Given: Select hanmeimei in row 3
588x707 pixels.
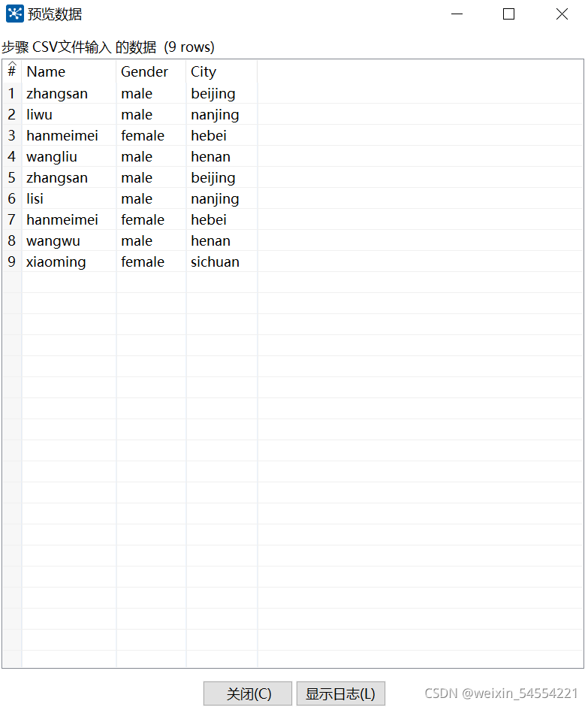Looking at the screenshot, I should click(x=69, y=135).
